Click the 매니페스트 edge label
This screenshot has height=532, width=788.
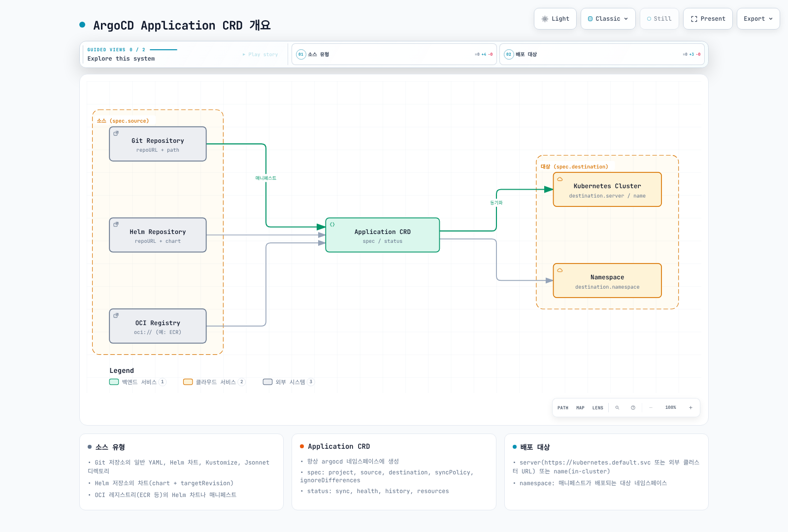coord(266,178)
